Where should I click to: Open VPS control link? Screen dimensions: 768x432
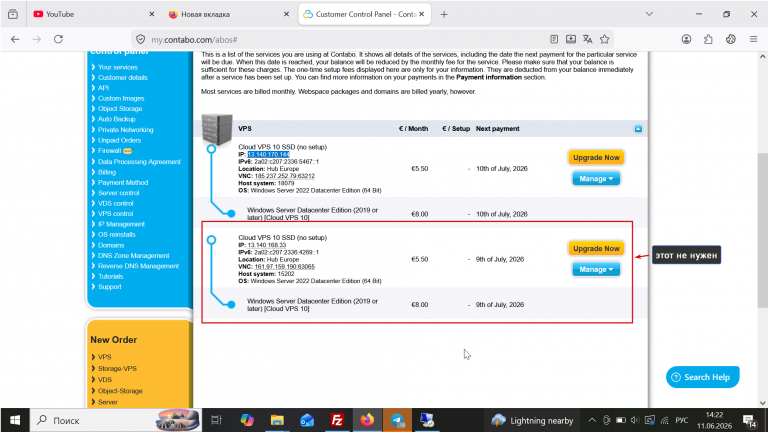(116, 214)
